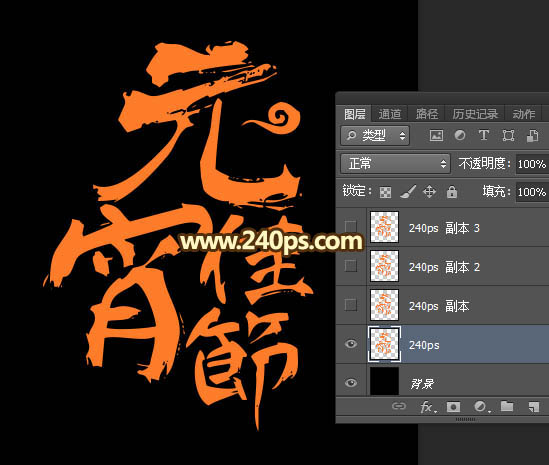Select the 240ps 副本 layer thumbnail
Image resolution: width=549 pixels, height=465 pixels.
coord(384,305)
